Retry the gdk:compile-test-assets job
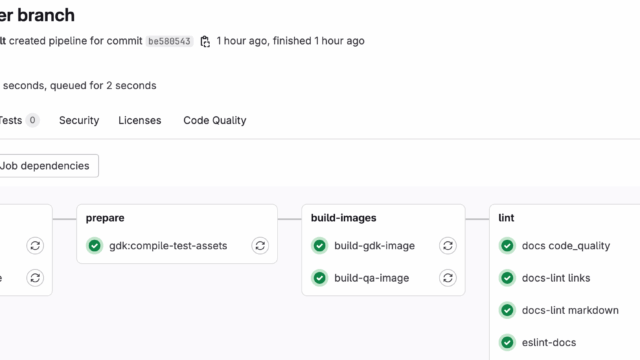Viewport: 640px width, 360px height. [x=260, y=246]
